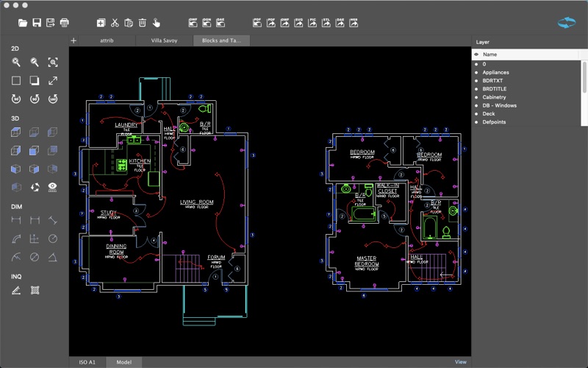Click the zoom in magnifier icon
Viewport: 588px width, 368px height.
point(15,63)
